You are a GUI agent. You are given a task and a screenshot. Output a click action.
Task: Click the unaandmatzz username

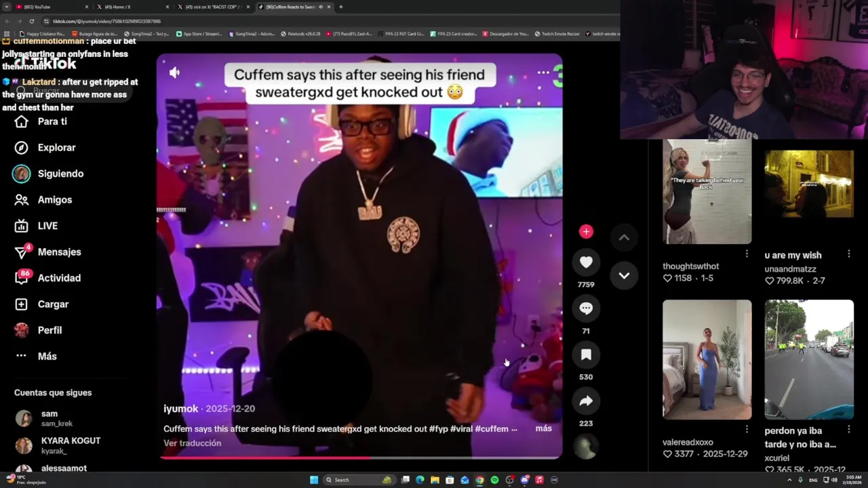click(790, 269)
